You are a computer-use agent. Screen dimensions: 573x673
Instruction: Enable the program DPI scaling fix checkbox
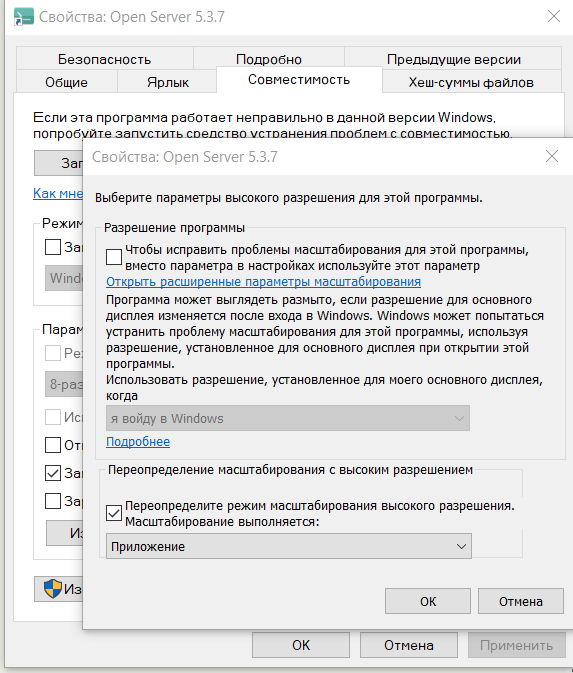pyautogui.click(x=114, y=257)
